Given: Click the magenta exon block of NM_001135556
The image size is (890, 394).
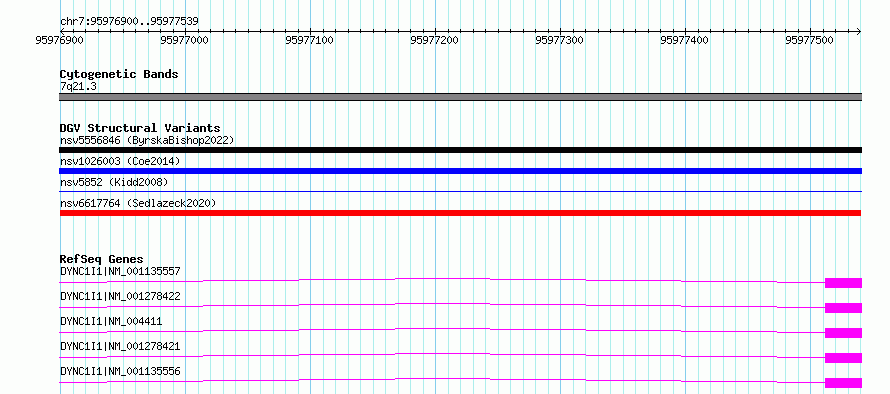Looking at the screenshot, I should [x=843, y=383].
